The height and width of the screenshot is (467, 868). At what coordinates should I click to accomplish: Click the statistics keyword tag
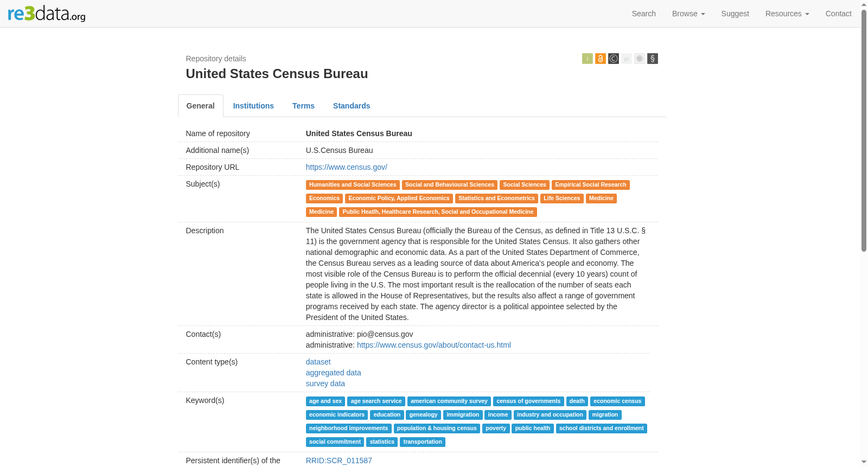tap(382, 442)
